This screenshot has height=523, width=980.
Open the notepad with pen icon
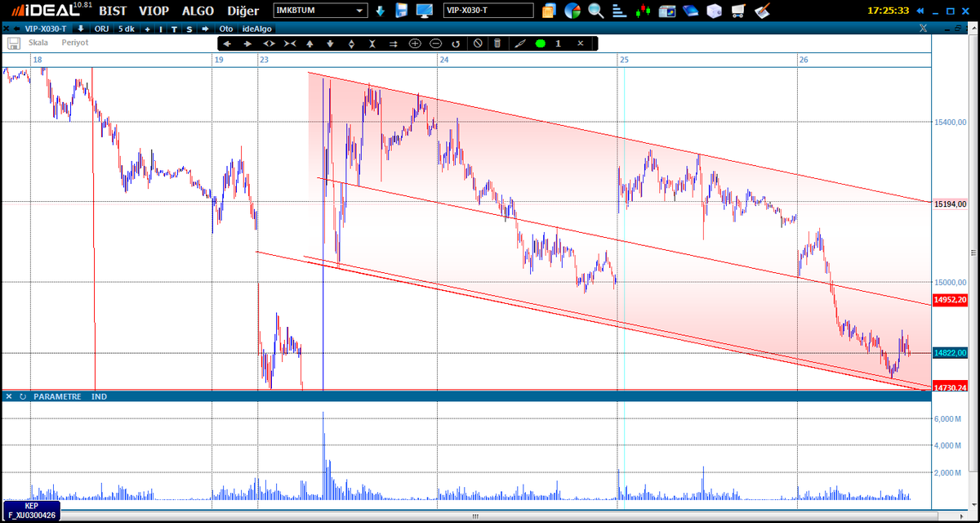pos(763,11)
